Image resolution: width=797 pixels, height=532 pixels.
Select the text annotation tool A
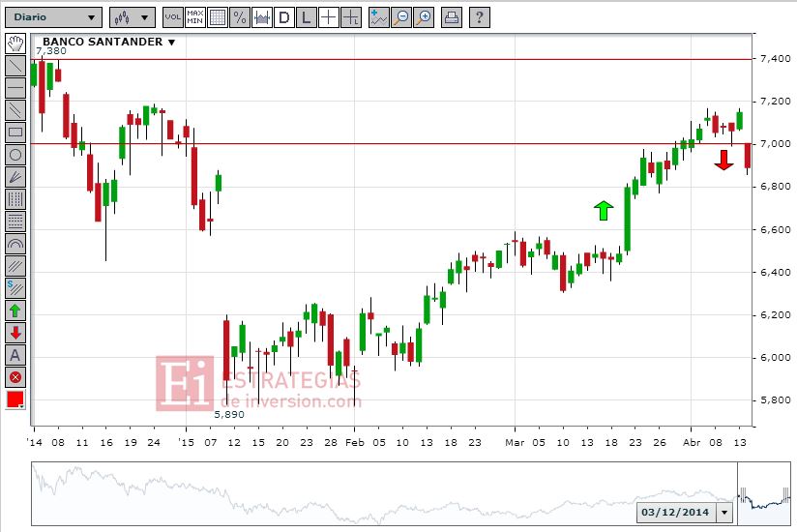click(15, 355)
